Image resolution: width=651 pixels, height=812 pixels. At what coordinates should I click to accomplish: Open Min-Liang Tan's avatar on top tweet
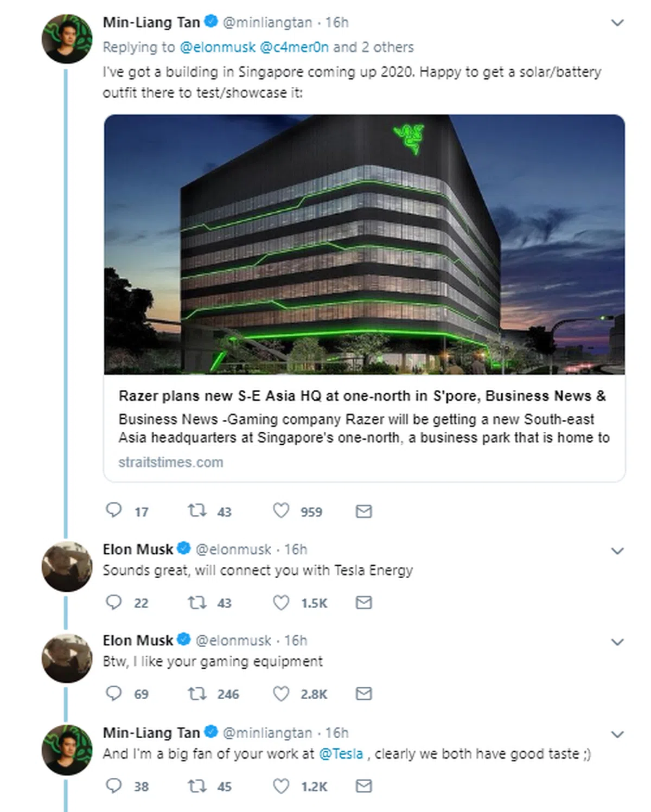(67, 39)
